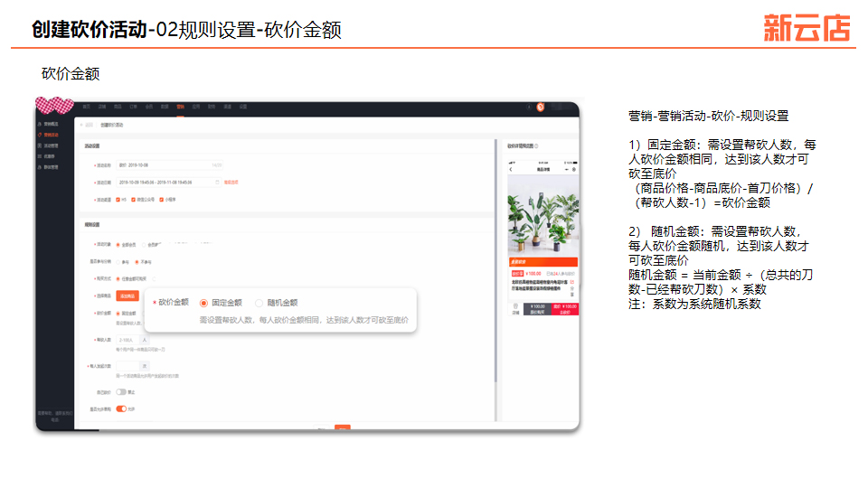Click the orange user avatar in top bar
Image resolution: width=868 pixels, height=488 pixels.
coord(541,107)
